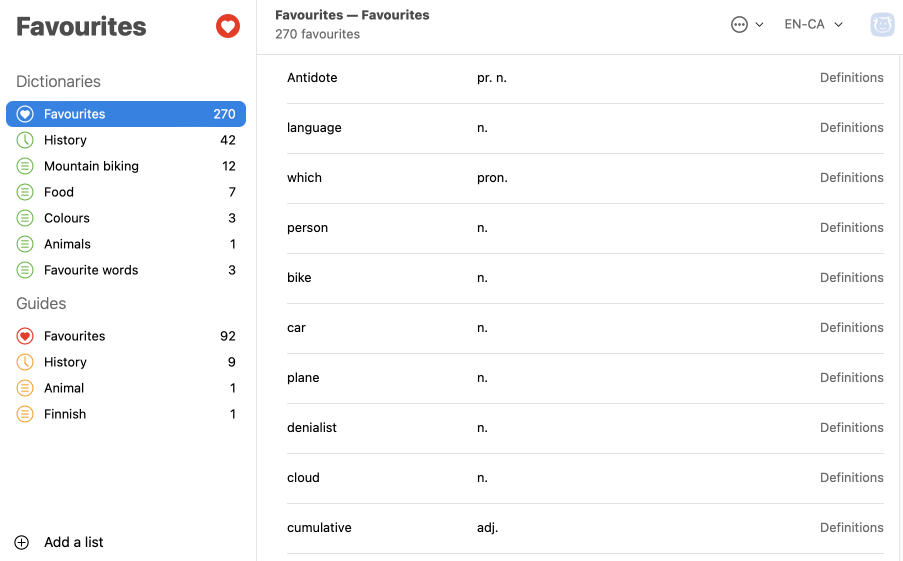The width and height of the screenshot is (903, 561).
Task: Open the EN-CA language dropdown
Action: [813, 24]
